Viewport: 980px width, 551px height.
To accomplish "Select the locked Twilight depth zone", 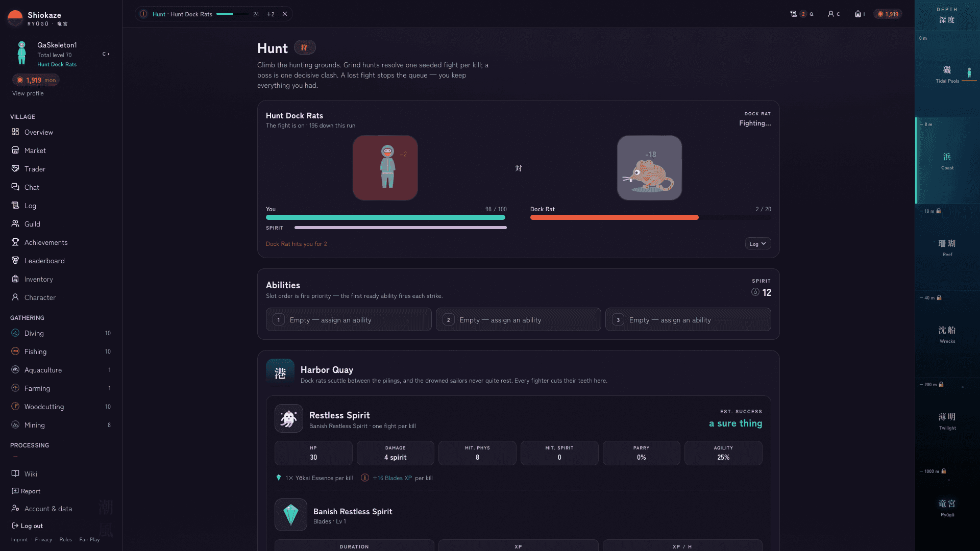I will (947, 421).
